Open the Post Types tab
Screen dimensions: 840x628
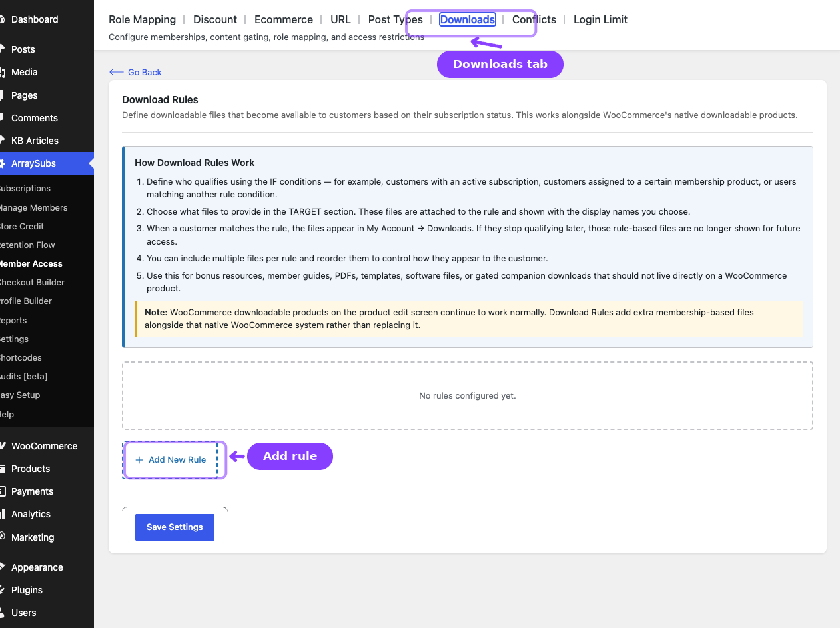click(396, 19)
